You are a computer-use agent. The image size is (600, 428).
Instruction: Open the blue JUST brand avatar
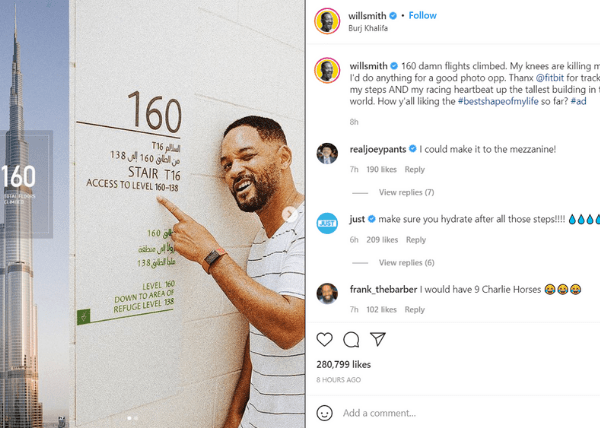pyautogui.click(x=327, y=223)
